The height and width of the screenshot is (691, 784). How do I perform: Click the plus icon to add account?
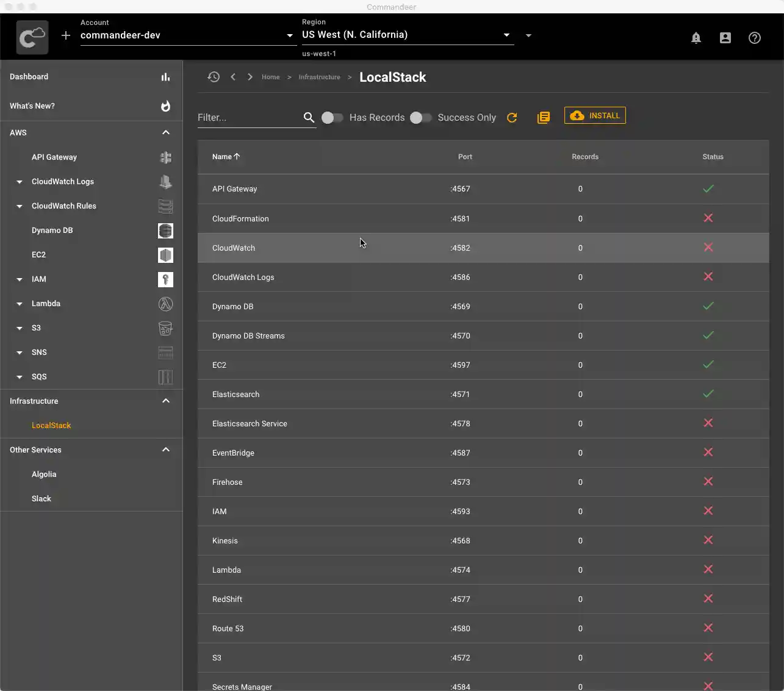[x=66, y=35]
